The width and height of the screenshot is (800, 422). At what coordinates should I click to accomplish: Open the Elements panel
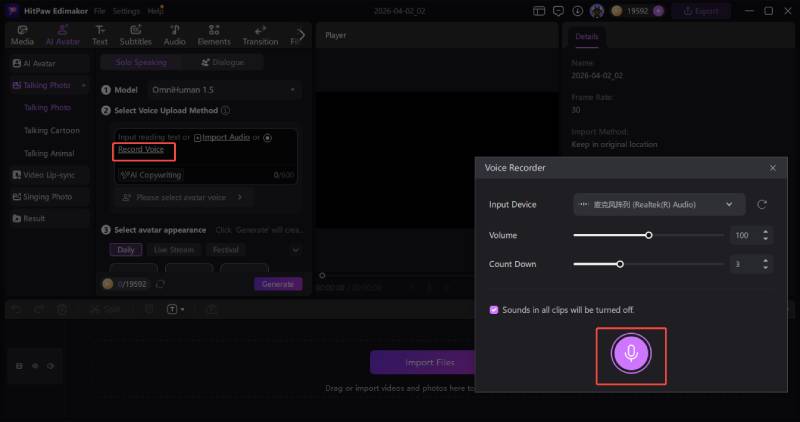tap(213, 35)
